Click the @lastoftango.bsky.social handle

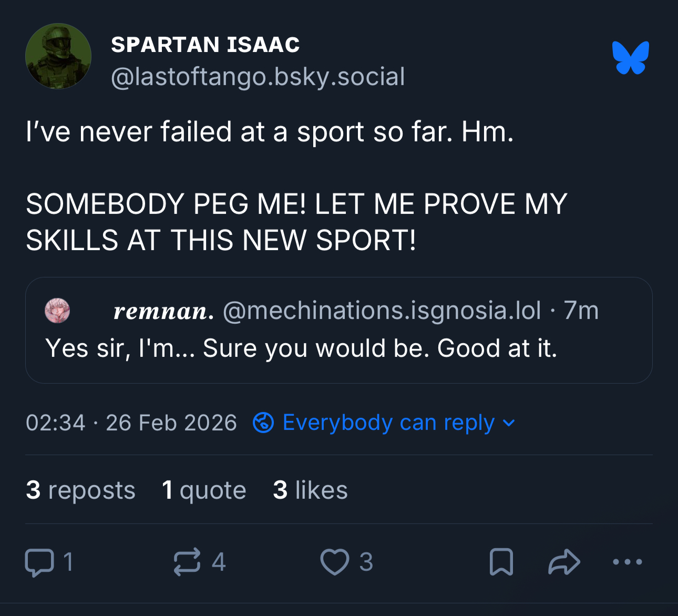click(x=258, y=77)
